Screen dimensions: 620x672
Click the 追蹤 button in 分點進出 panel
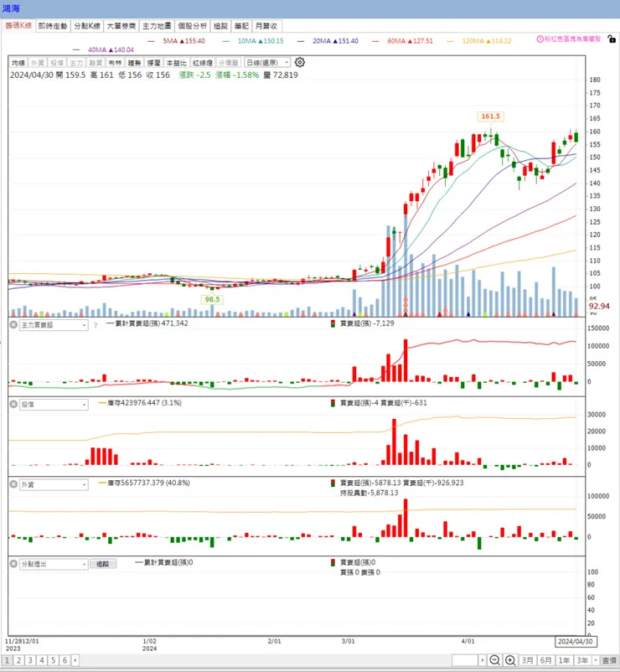103,564
